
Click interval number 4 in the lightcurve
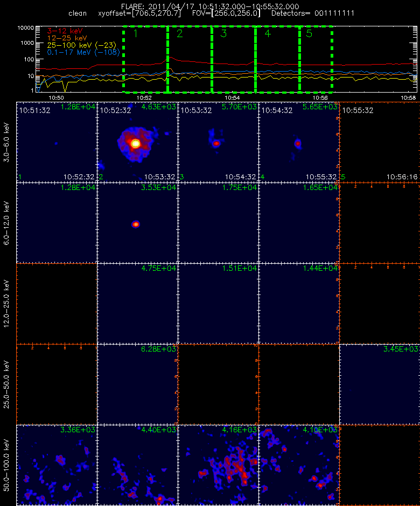tap(268, 33)
